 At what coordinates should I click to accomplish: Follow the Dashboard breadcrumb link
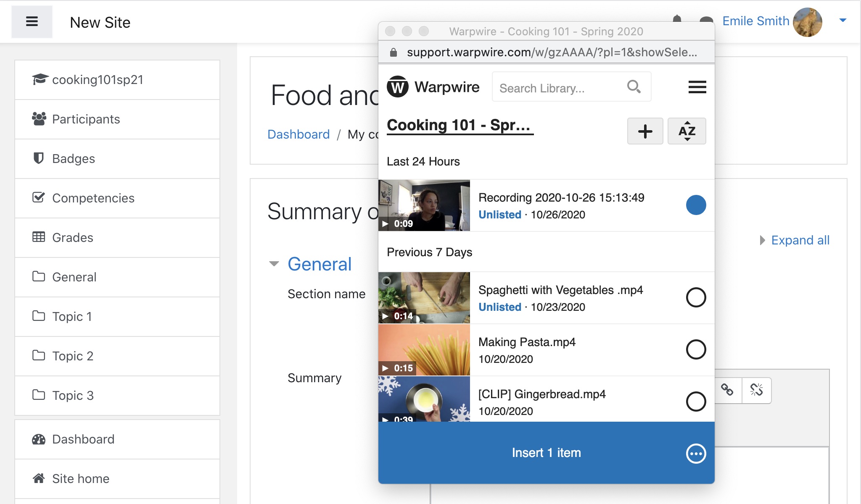(298, 134)
